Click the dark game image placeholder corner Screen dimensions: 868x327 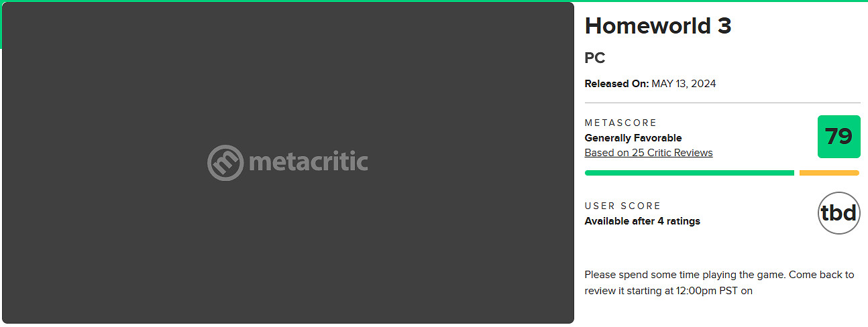click(x=20, y=308)
